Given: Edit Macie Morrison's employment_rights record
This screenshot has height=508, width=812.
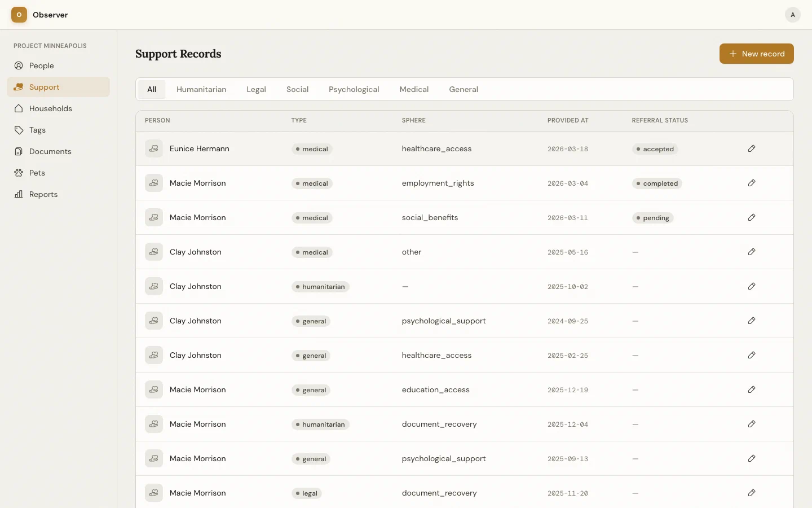Looking at the screenshot, I should pyautogui.click(x=751, y=183).
